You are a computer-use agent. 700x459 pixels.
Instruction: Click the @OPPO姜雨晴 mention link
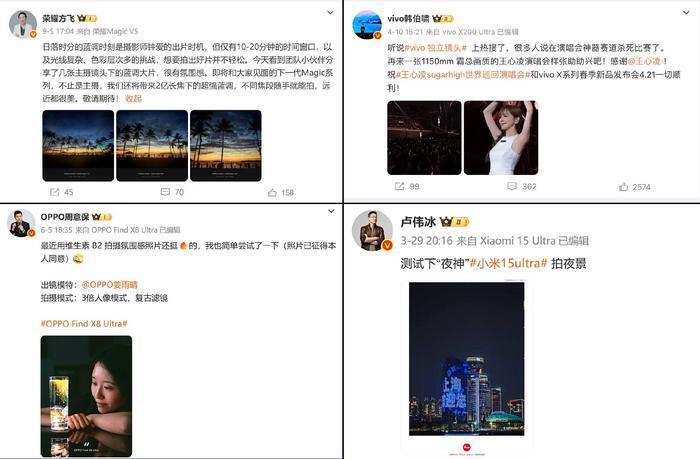point(109,285)
